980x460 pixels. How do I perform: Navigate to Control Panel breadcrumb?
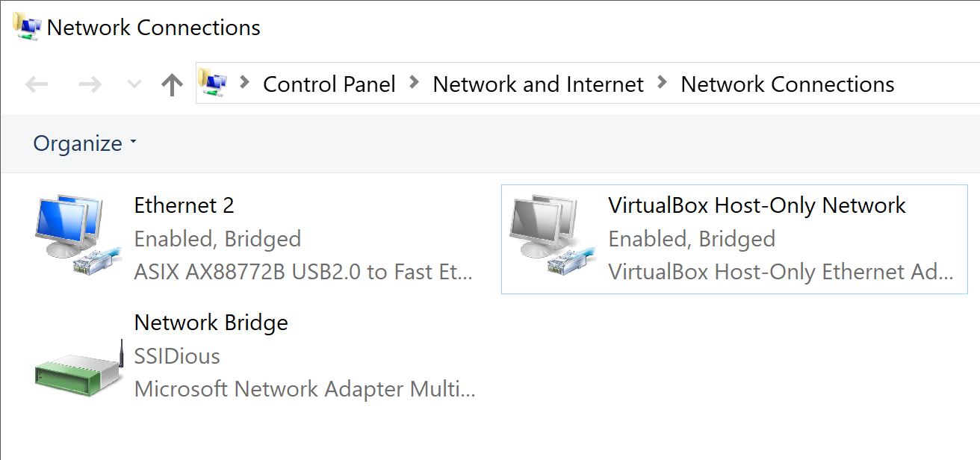click(329, 84)
